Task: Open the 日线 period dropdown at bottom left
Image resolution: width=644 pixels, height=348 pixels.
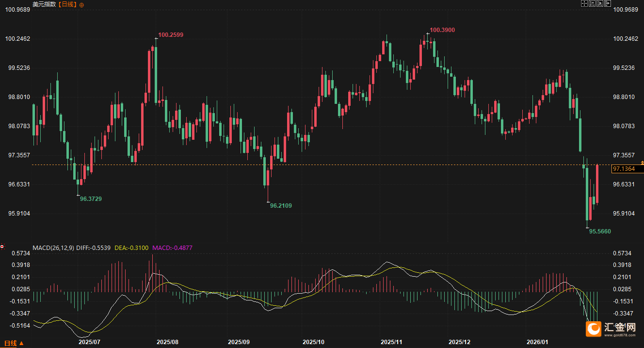Action: [14, 344]
